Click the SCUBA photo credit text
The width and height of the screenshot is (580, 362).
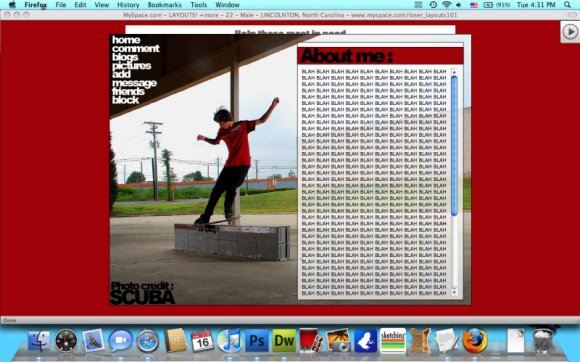(142, 297)
